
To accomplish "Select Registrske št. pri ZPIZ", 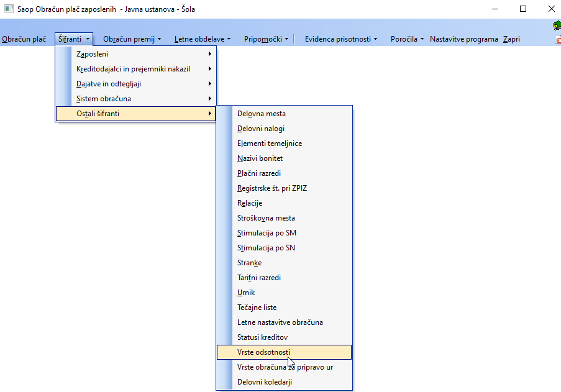I will 284,188.
